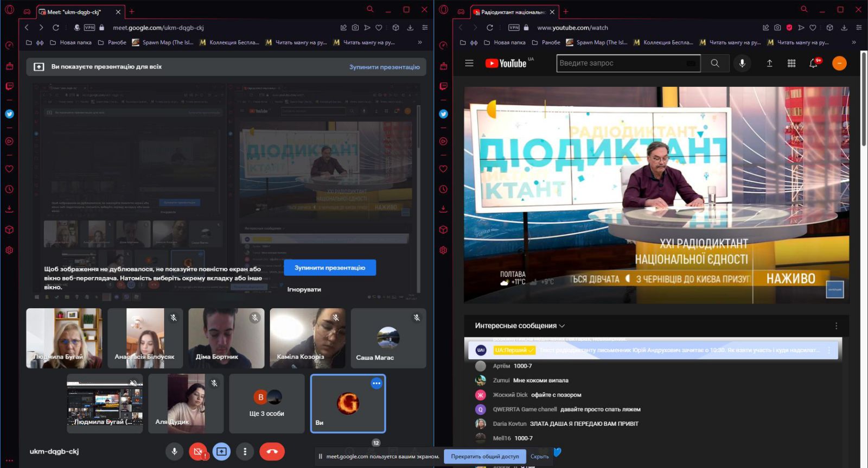
Task: Open downloads in YouTube window sidebar
Action: (443, 208)
